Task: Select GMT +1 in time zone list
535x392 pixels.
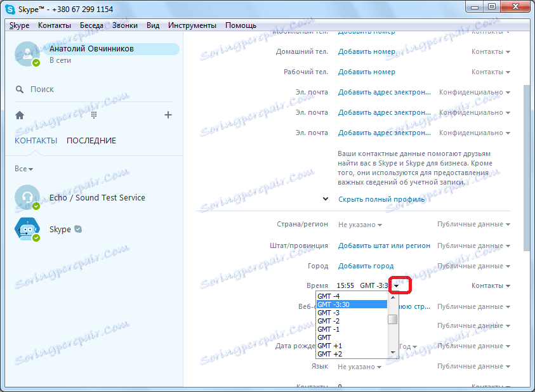Action: point(352,346)
